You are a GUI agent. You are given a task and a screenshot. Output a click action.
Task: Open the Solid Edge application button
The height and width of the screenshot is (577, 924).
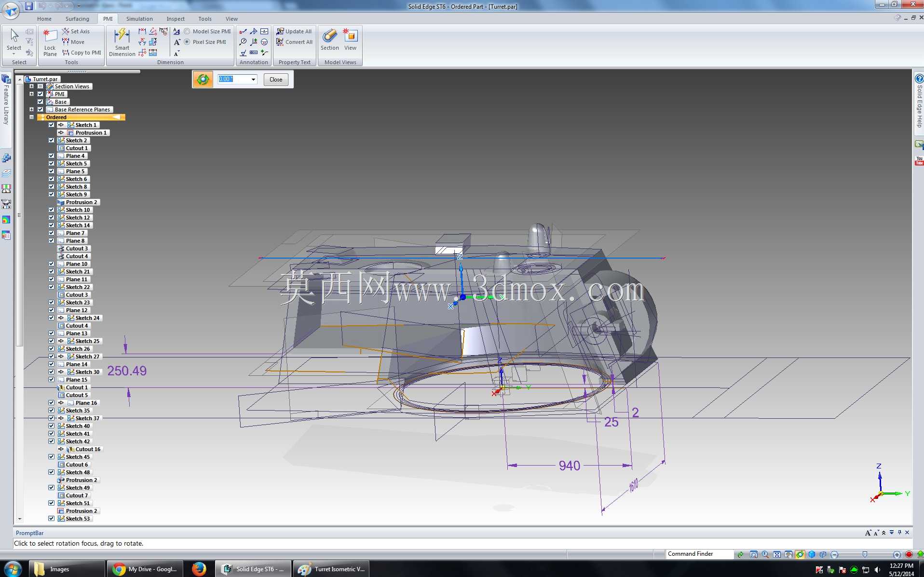pos(11,10)
